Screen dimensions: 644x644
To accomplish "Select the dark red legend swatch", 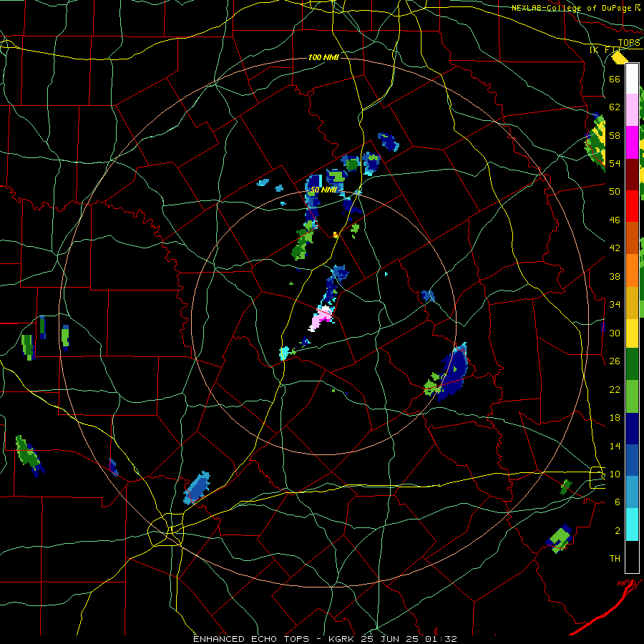I will click(x=632, y=175).
